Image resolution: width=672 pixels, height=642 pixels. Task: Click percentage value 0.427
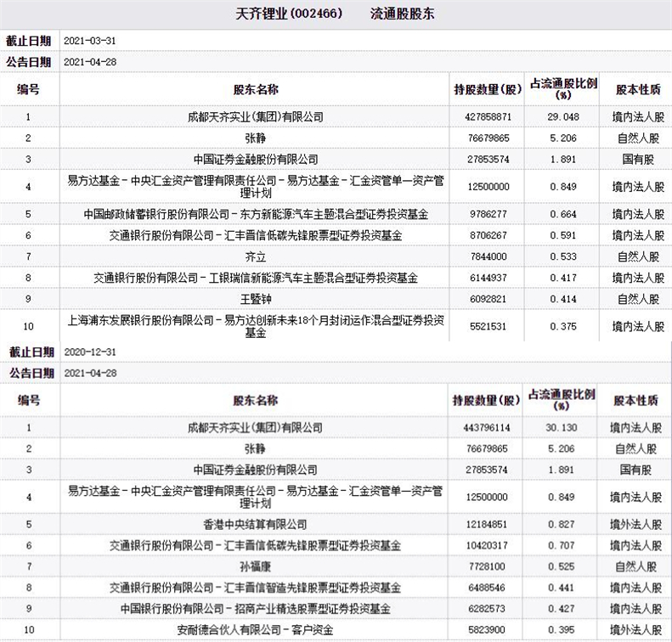[562, 609]
